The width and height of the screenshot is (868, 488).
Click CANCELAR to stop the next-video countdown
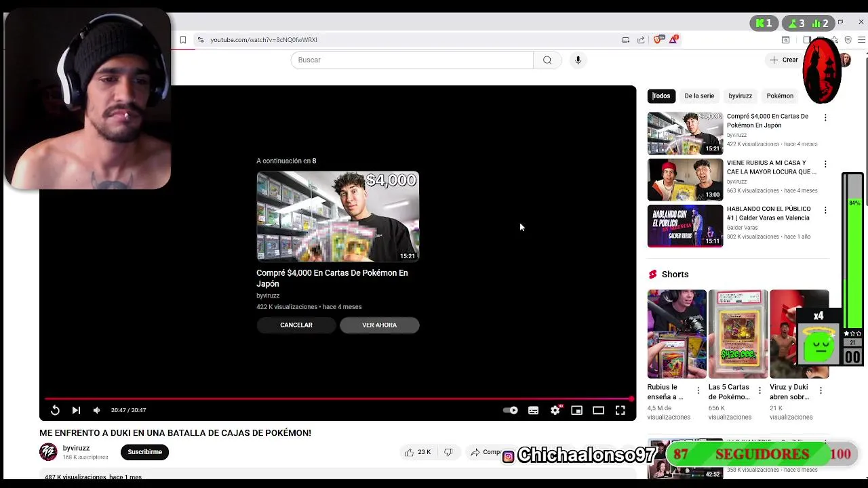(x=296, y=325)
